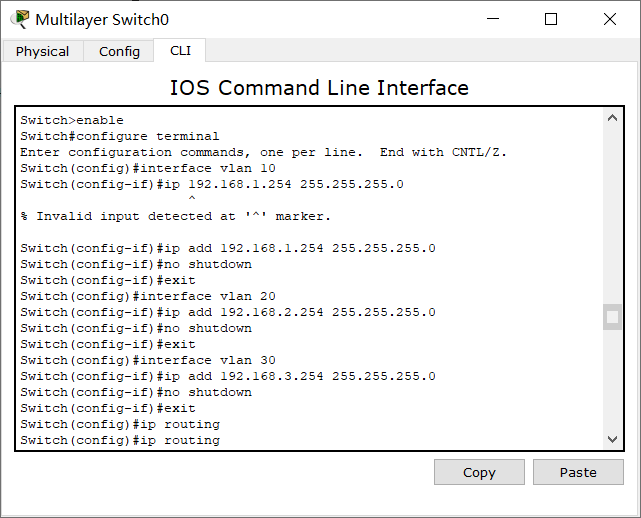
Task: Click the 'Switch#configure terminal' line
Action: tap(120, 136)
